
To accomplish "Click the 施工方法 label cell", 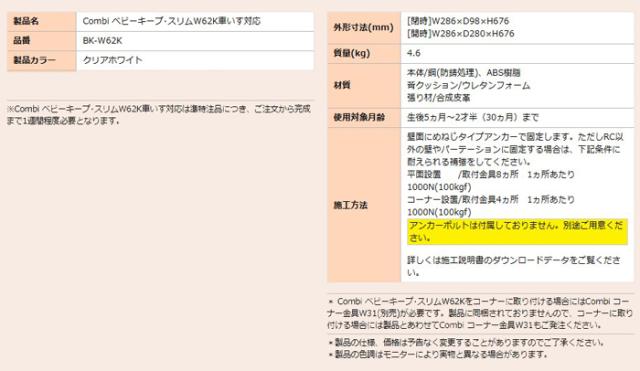I will tap(364, 205).
